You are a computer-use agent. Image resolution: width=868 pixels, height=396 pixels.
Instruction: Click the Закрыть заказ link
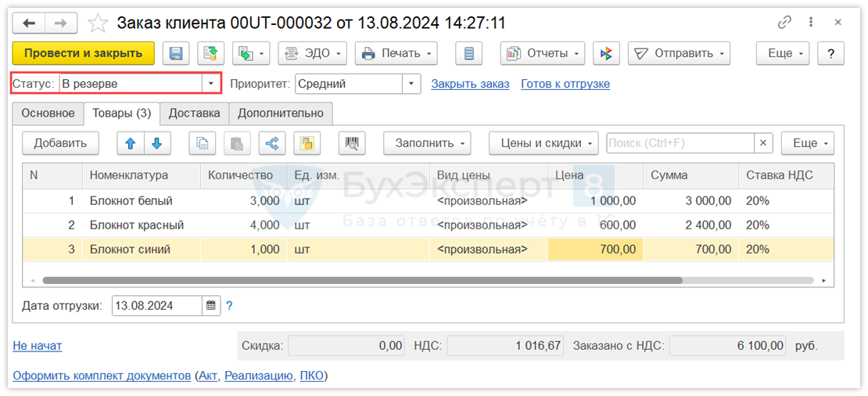point(471,85)
